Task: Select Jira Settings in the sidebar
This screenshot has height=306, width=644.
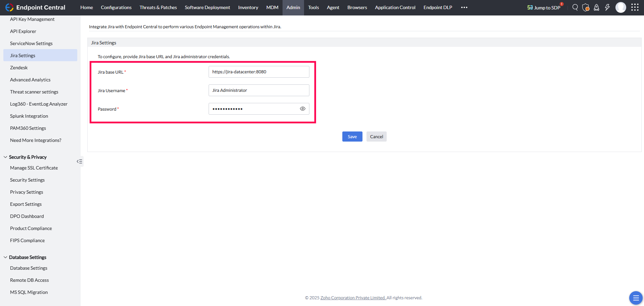Action: pos(40,55)
